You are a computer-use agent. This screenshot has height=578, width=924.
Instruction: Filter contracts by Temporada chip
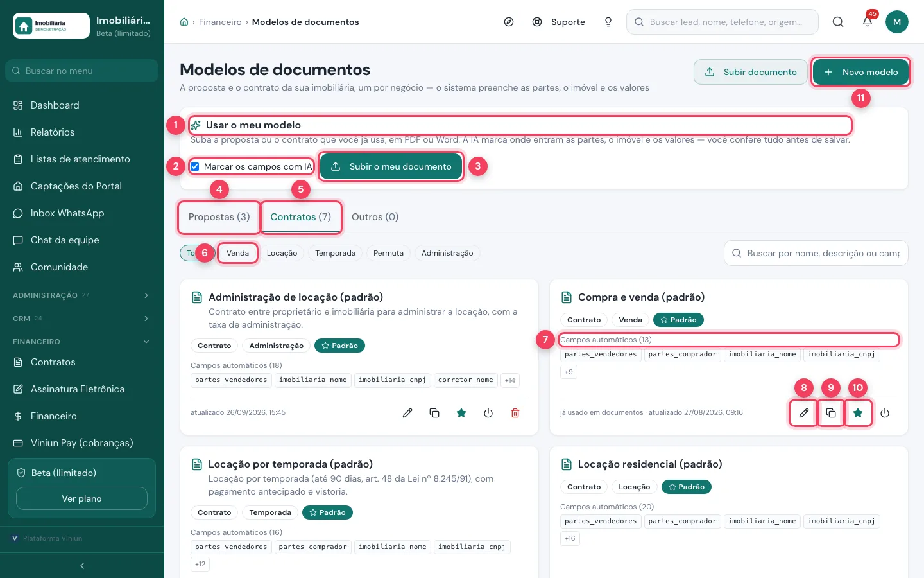pos(335,253)
